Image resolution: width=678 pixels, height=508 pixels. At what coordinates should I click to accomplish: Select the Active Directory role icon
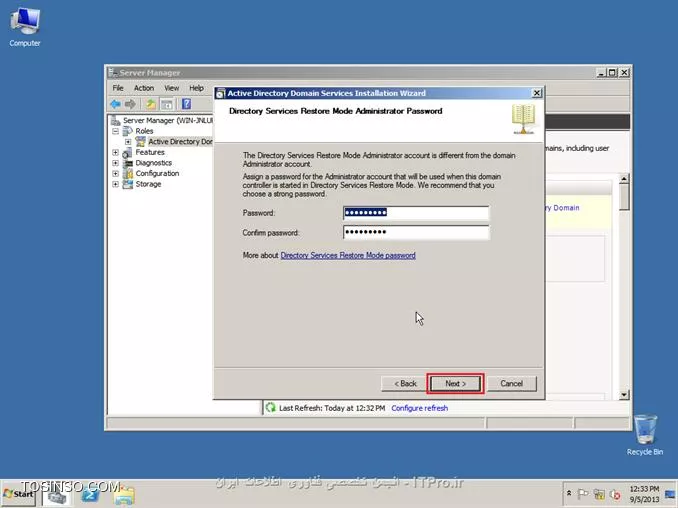click(141, 141)
